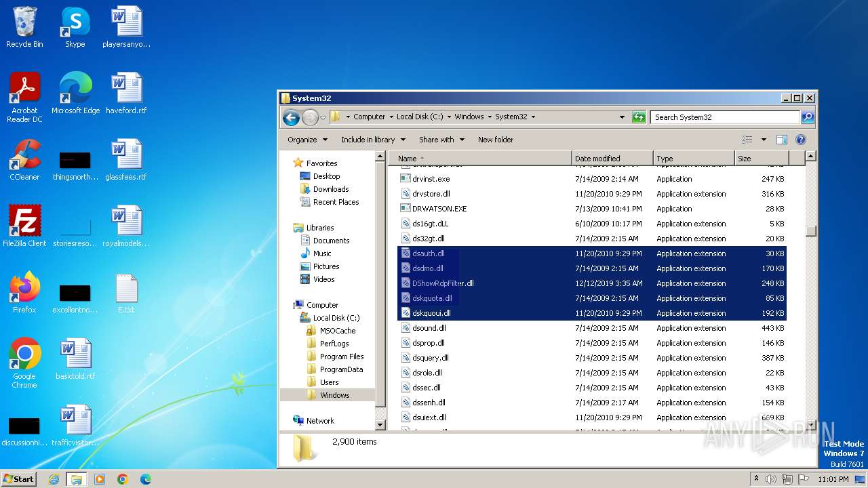Select drvinst.exe file icon
Viewport: 868px width, 488px height.
point(406,179)
